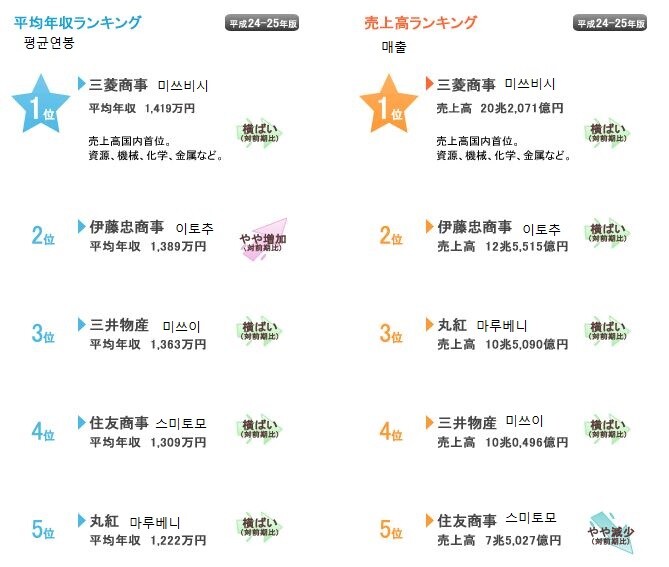Image resolution: width=669 pixels, height=567 pixels.
Task: Click 横ばい icon beside 三井物産 average salary
Action: click(x=259, y=331)
